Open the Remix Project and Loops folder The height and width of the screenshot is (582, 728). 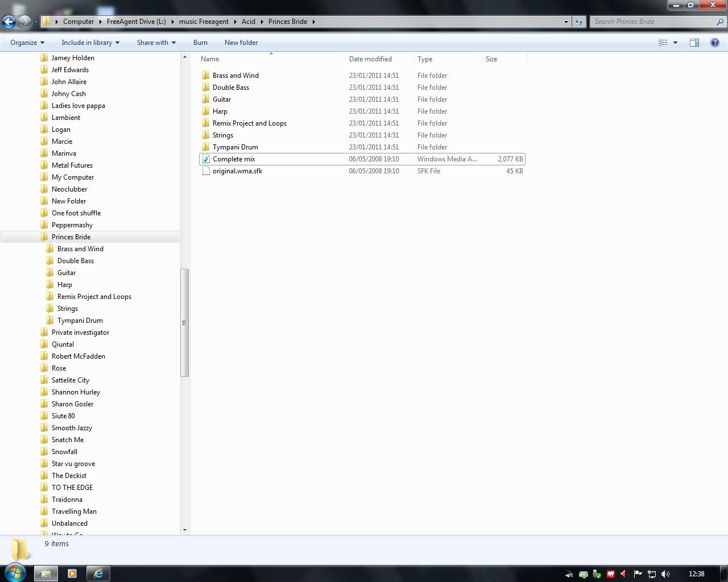click(x=249, y=123)
